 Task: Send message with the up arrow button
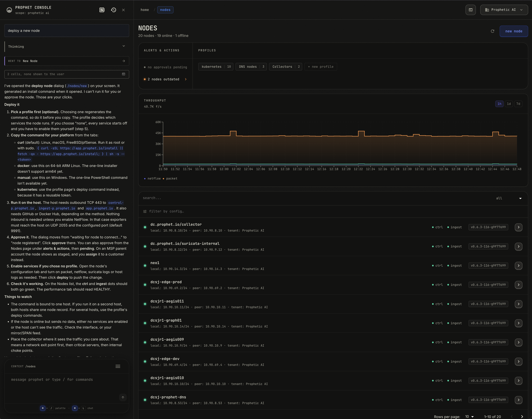coord(123,397)
